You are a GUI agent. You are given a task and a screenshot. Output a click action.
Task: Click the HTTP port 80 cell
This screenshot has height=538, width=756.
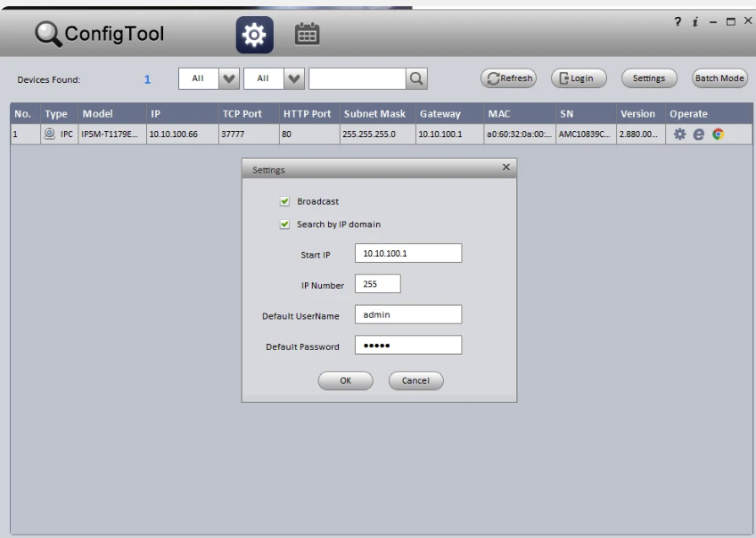tap(309, 134)
